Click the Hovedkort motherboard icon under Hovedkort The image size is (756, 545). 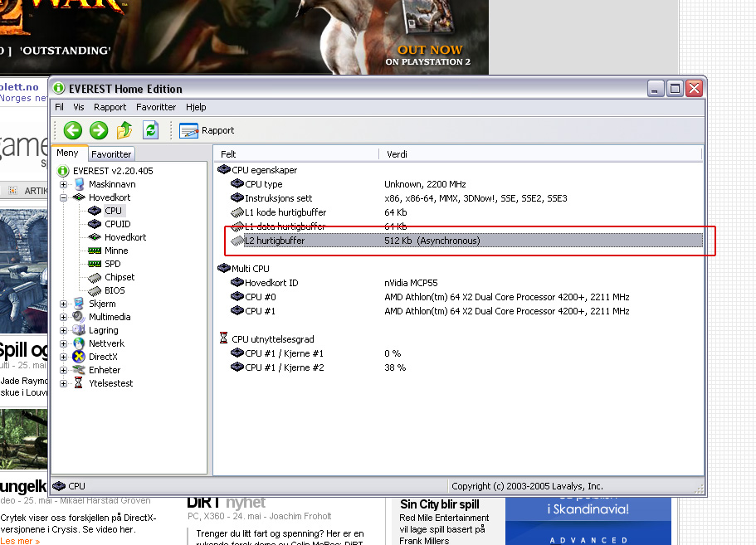click(95, 237)
